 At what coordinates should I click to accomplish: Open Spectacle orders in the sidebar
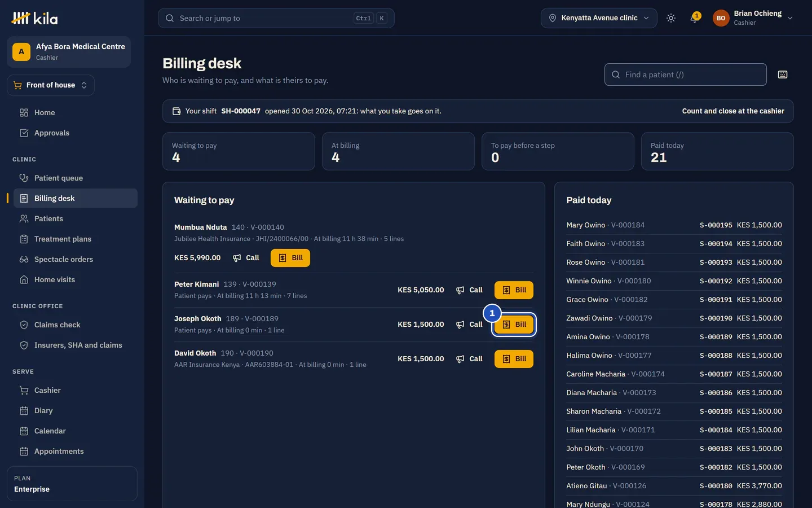click(x=76, y=260)
